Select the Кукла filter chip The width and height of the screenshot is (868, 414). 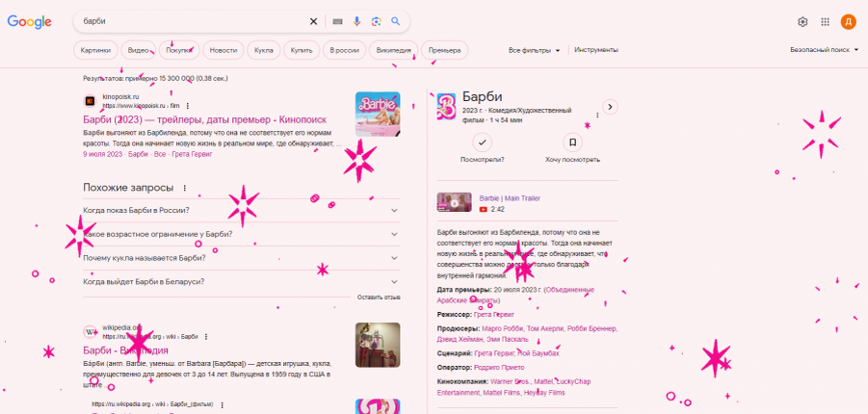pyautogui.click(x=264, y=50)
